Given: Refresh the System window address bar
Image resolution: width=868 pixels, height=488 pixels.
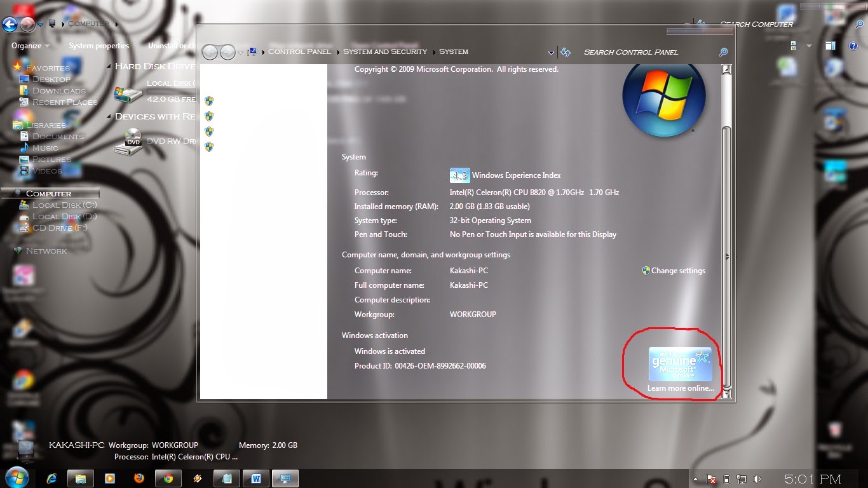Looking at the screenshot, I should coord(566,52).
